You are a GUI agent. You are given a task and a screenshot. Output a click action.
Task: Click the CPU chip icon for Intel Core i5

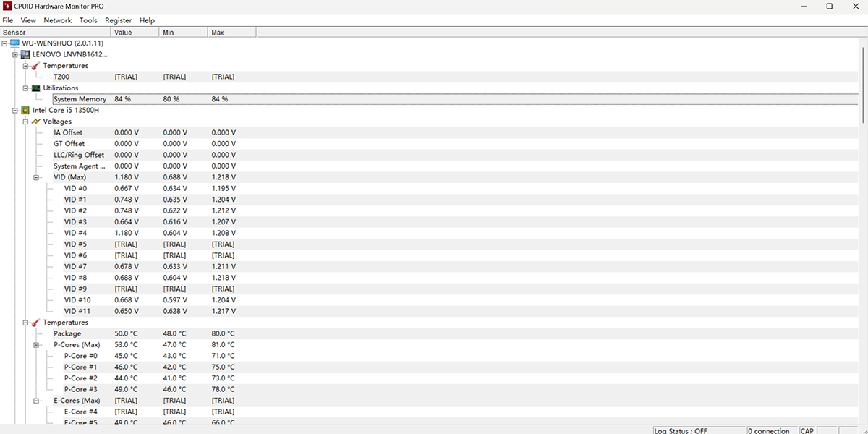pyautogui.click(x=25, y=111)
